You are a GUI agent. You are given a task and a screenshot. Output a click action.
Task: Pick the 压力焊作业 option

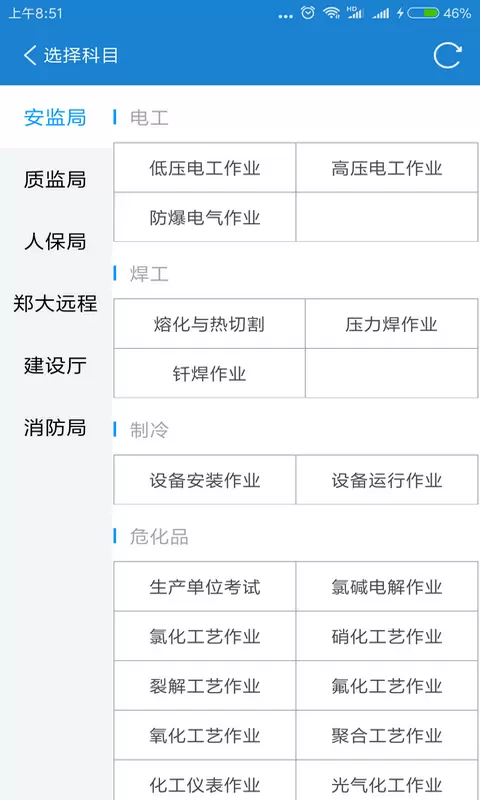(x=391, y=324)
